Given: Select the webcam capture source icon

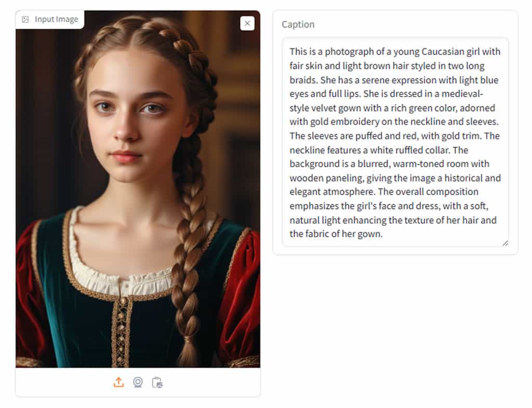Looking at the screenshot, I should click(138, 383).
